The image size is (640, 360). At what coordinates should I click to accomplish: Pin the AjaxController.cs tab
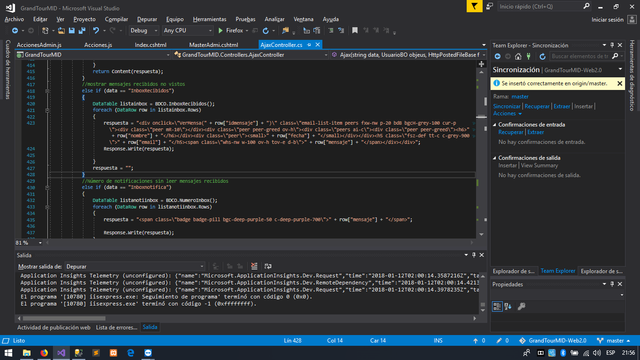[309, 45]
